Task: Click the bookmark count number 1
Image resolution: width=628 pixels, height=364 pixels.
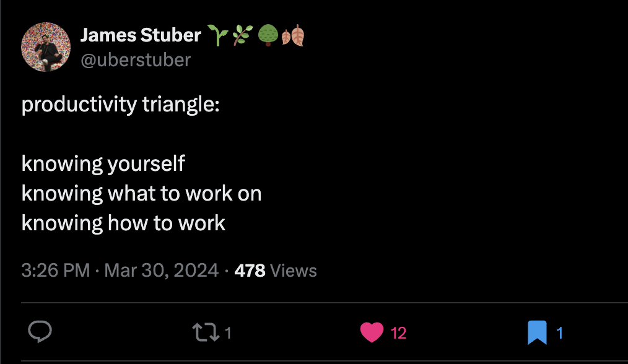Action: pyautogui.click(x=560, y=333)
